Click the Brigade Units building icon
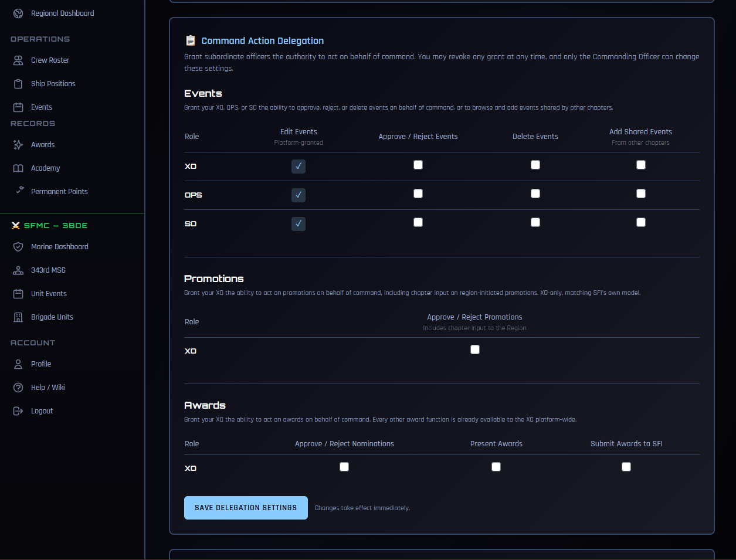Image resolution: width=736 pixels, height=560 pixels. coord(18,317)
